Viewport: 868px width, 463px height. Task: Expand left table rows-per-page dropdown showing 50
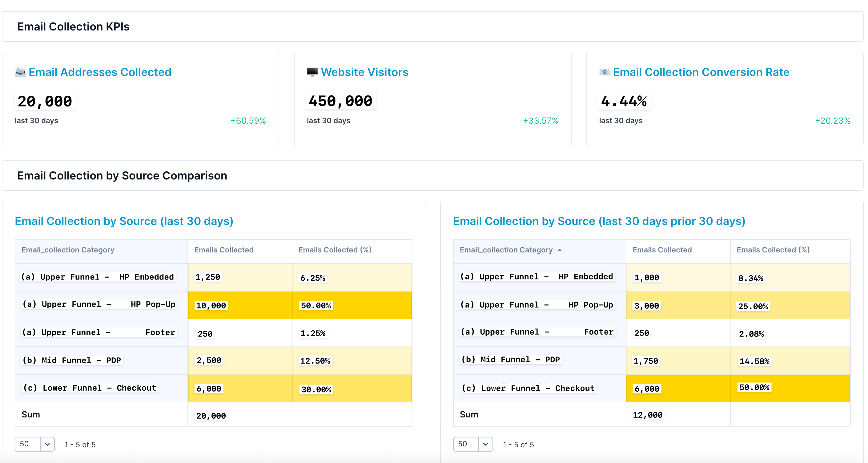(47, 444)
